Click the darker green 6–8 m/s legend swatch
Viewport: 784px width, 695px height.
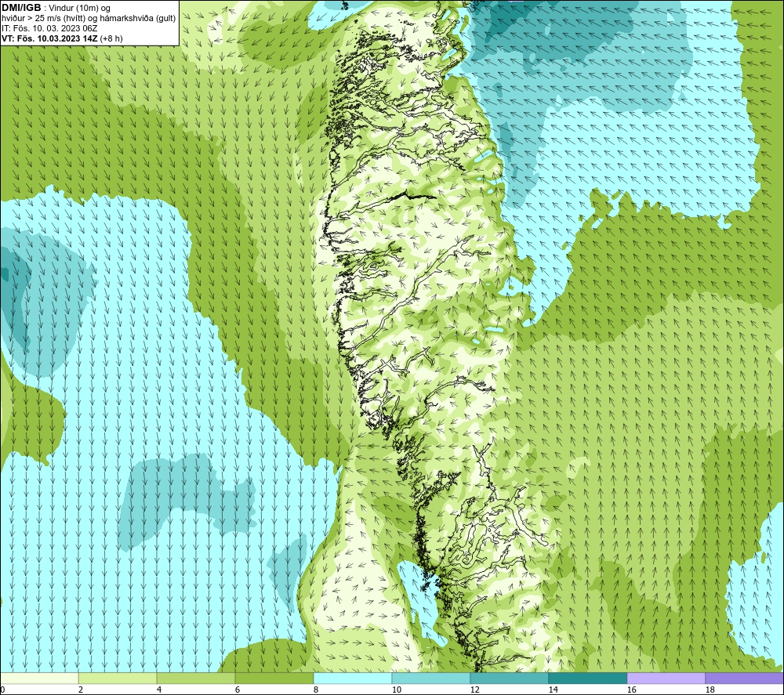click(274, 678)
